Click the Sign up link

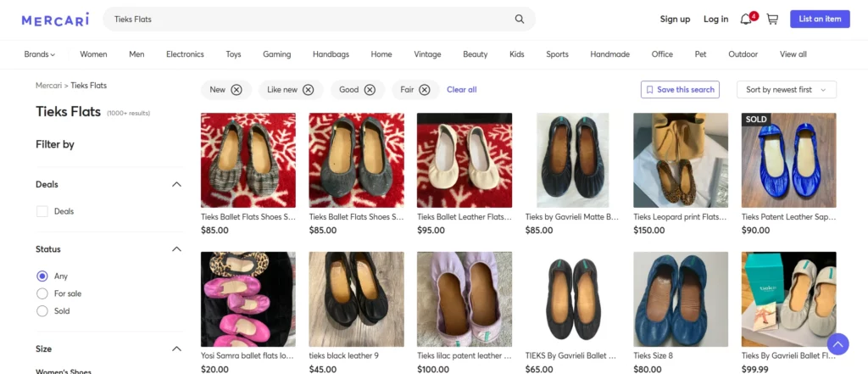point(675,20)
